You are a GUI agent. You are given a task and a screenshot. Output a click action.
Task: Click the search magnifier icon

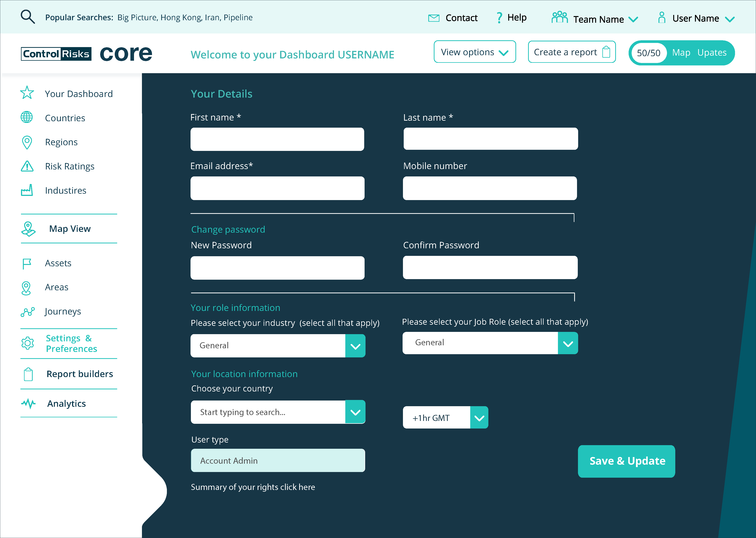tap(27, 17)
